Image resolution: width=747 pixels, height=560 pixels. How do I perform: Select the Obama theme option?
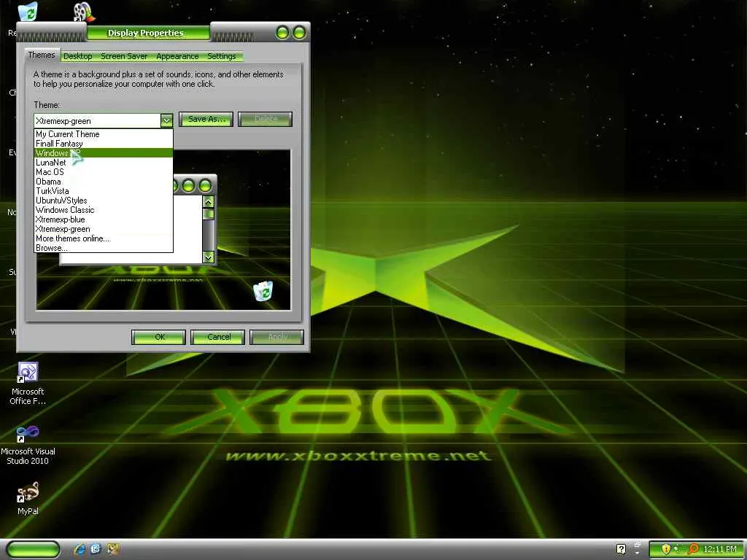pos(104,182)
